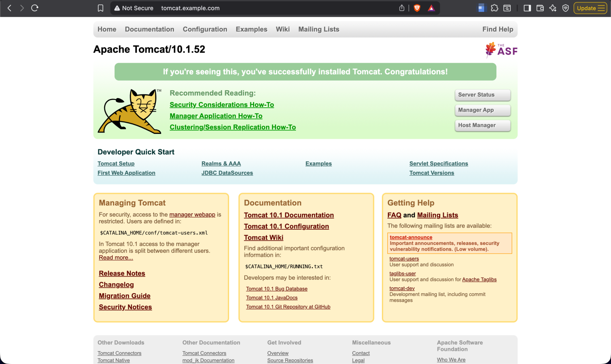Click the address bar showing tomcat.example.com
The image size is (611, 364).
pos(190,8)
